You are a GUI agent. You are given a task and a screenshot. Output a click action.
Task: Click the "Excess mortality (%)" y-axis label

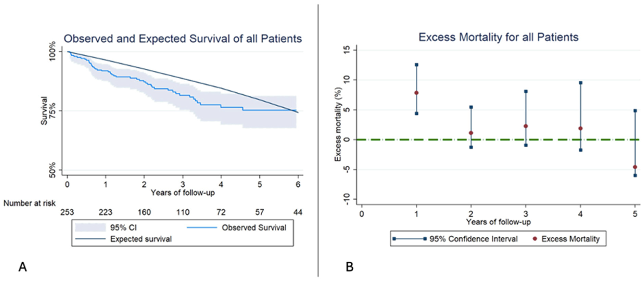338,124
